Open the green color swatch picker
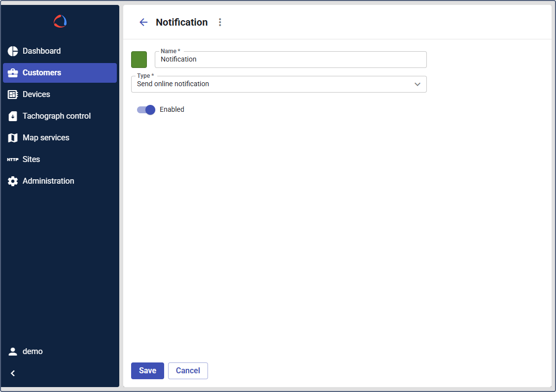The image size is (556, 392). pyautogui.click(x=139, y=60)
